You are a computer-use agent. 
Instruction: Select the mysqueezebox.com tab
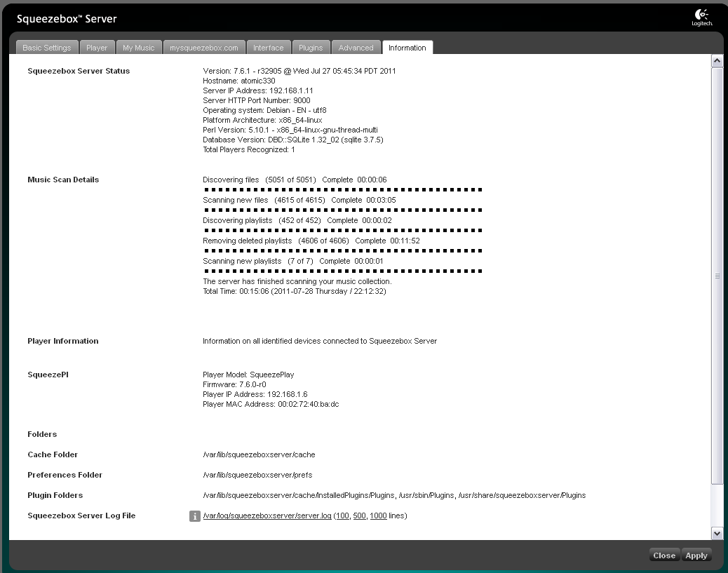pos(204,48)
